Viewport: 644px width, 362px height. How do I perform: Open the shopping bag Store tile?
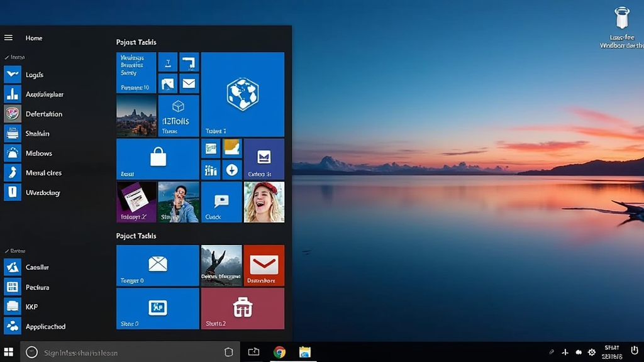157,159
